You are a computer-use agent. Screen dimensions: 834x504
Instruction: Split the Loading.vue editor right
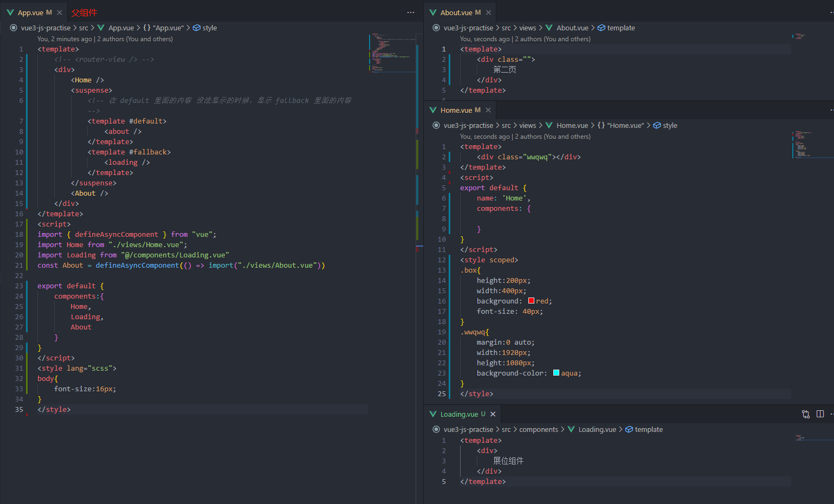point(820,414)
